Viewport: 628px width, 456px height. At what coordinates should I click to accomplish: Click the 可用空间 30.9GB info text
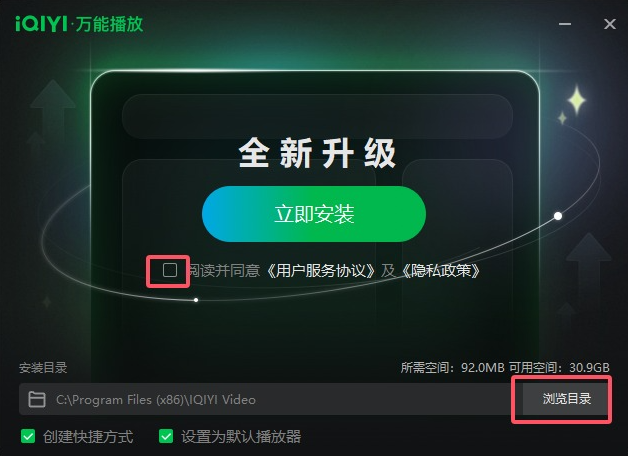pos(560,368)
